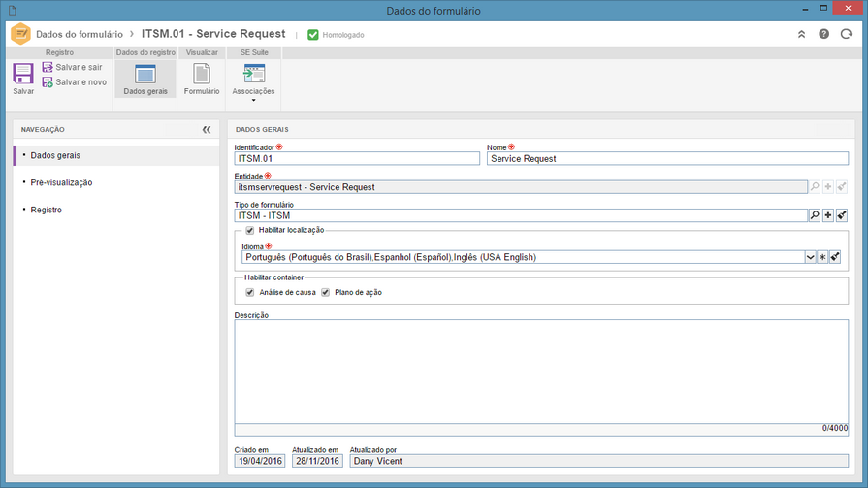Click search icon for Entidade
This screenshot has height=488, width=868.
coord(815,187)
